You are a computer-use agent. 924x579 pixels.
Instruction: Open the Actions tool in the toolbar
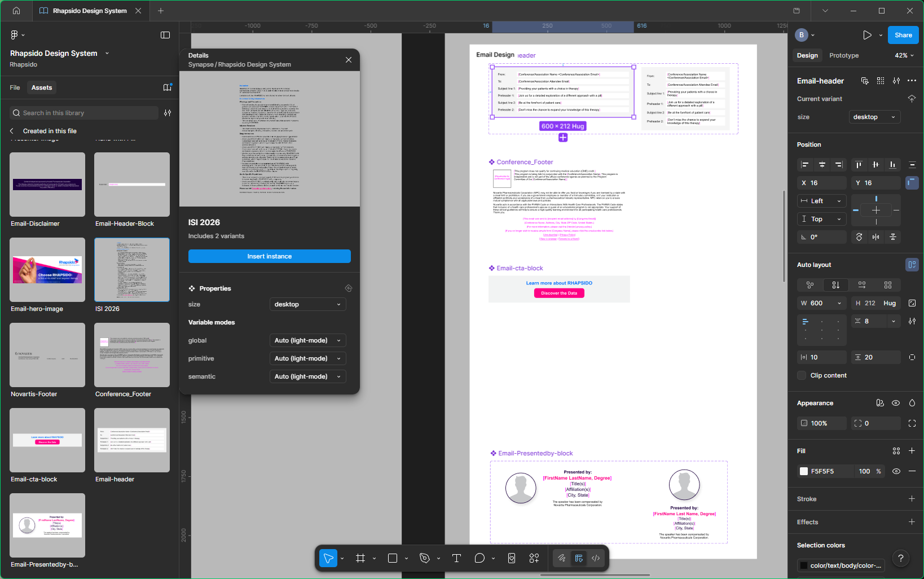(x=534, y=558)
